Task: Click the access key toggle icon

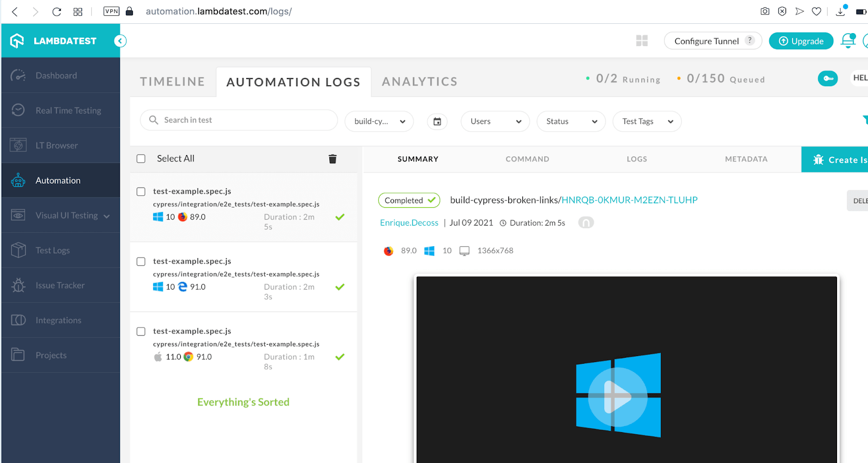Action: pos(828,79)
